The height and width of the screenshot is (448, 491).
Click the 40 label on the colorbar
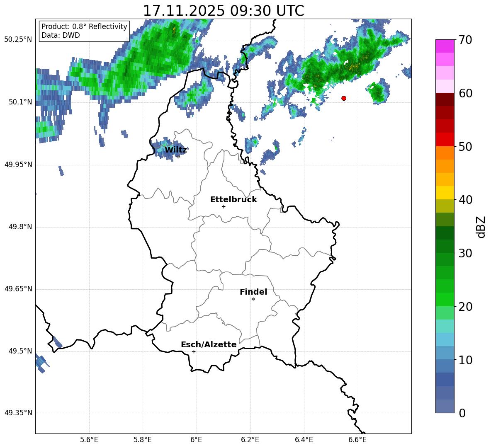point(465,200)
